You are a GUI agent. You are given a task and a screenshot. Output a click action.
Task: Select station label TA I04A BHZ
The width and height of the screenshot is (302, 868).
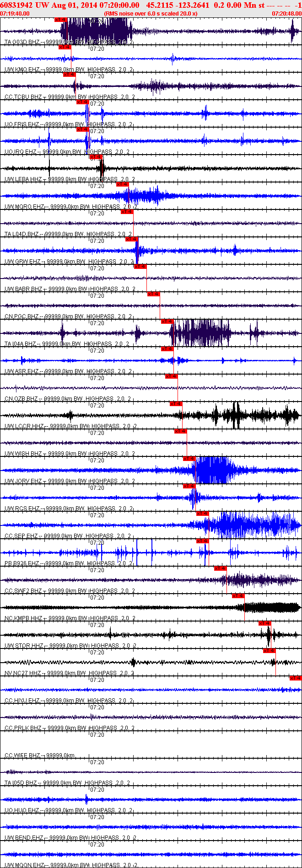pos(21,344)
